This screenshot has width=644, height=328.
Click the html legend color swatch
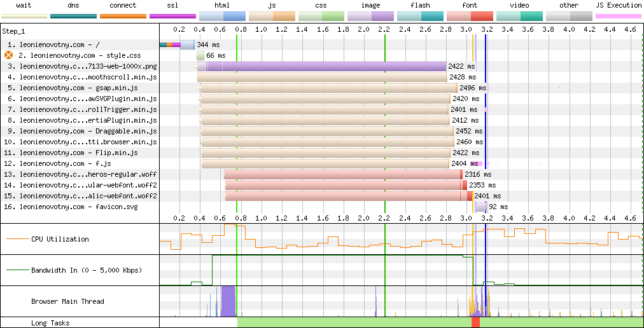222,16
